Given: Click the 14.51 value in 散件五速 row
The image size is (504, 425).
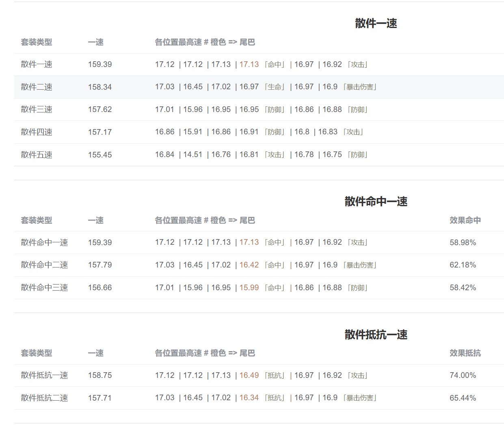Looking at the screenshot, I should [193, 155].
